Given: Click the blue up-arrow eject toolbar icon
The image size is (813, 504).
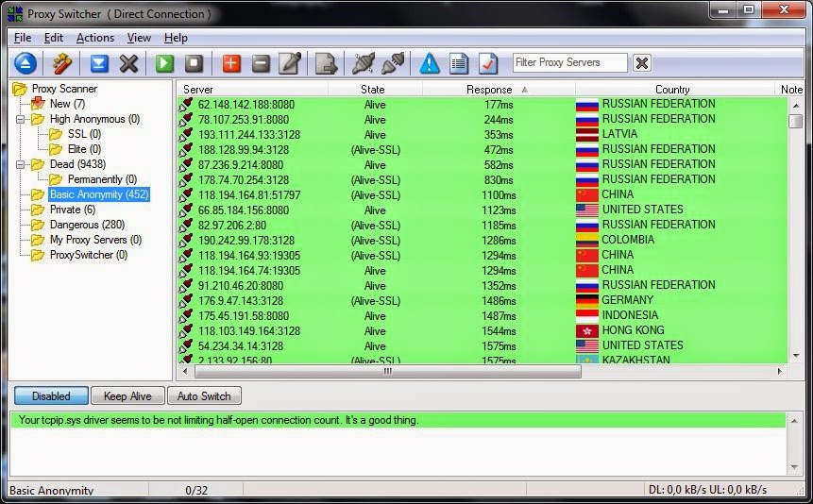Looking at the screenshot, I should pyautogui.click(x=25, y=63).
